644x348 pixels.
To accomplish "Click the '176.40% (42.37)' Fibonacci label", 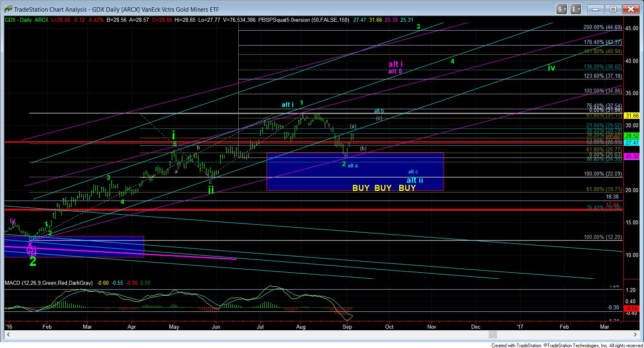I will (603, 42).
